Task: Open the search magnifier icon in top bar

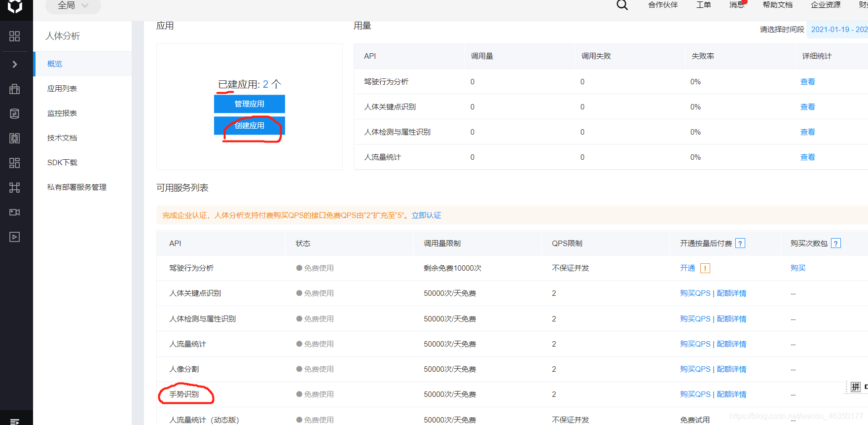Action: pos(622,5)
